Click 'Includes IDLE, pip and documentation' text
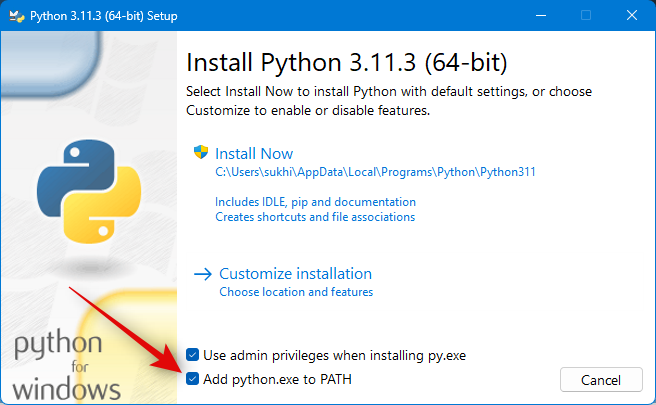 click(315, 202)
